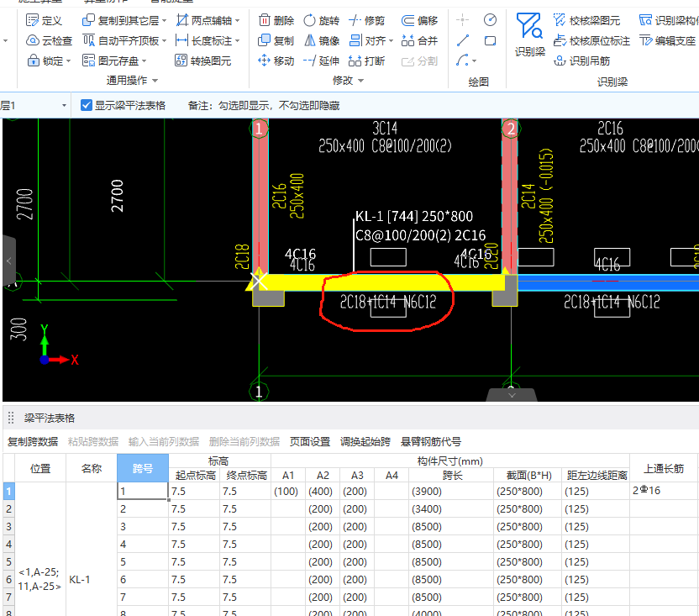Select the rectangle drawing tool
The image size is (699, 616).
[x=490, y=41]
